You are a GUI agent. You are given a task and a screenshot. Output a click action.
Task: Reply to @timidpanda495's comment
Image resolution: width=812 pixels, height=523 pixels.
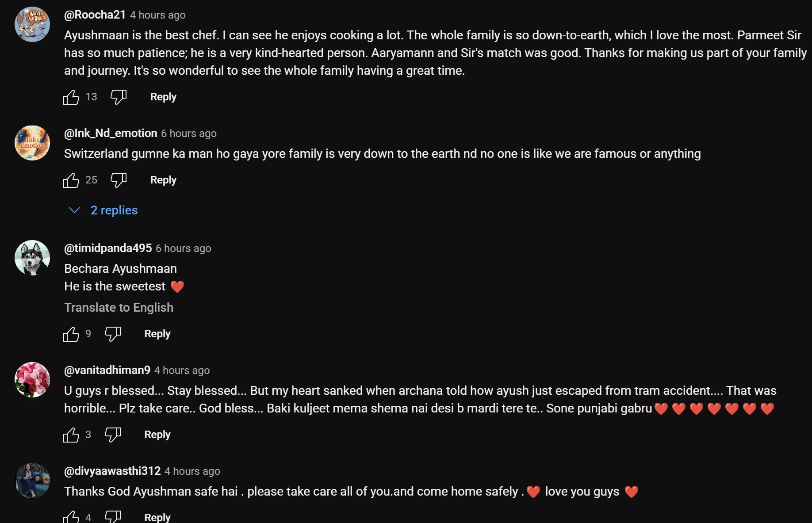coord(157,334)
